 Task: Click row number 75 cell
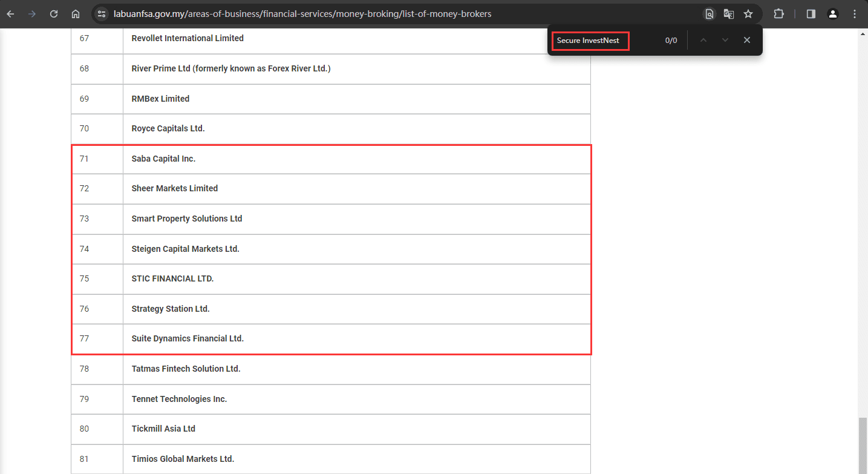pyautogui.click(x=97, y=278)
